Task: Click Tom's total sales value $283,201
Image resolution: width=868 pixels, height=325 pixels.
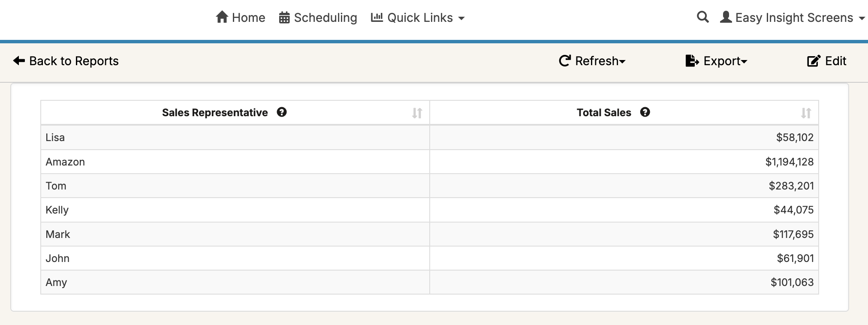Action: (791, 186)
